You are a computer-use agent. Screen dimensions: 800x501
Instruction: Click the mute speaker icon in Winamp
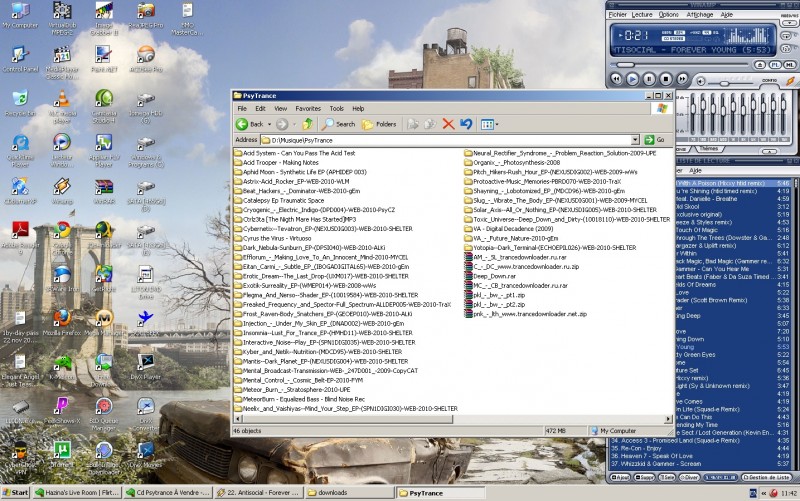(701, 82)
